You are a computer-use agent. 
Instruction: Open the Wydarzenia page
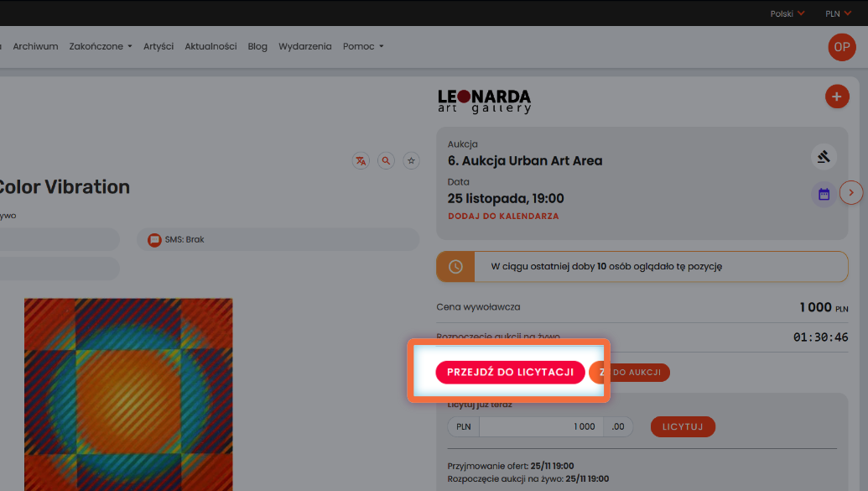coord(305,46)
